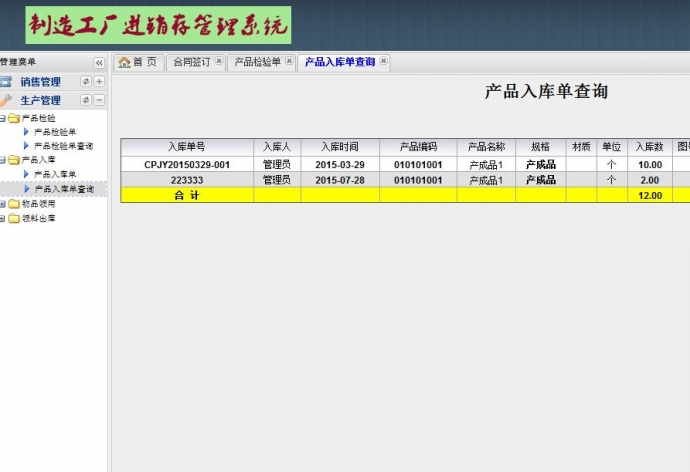Click arrow icon beside 产品检验单 tree item

pos(26,132)
